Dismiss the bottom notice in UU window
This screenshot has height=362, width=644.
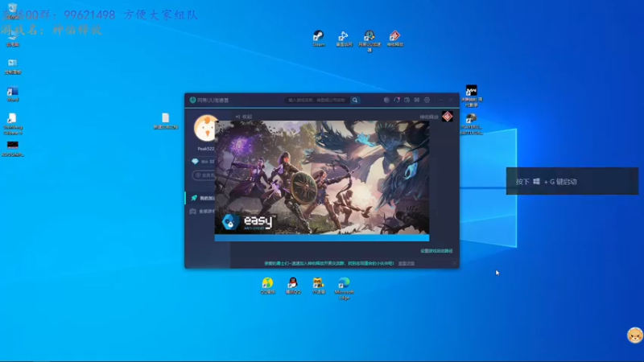(454, 264)
